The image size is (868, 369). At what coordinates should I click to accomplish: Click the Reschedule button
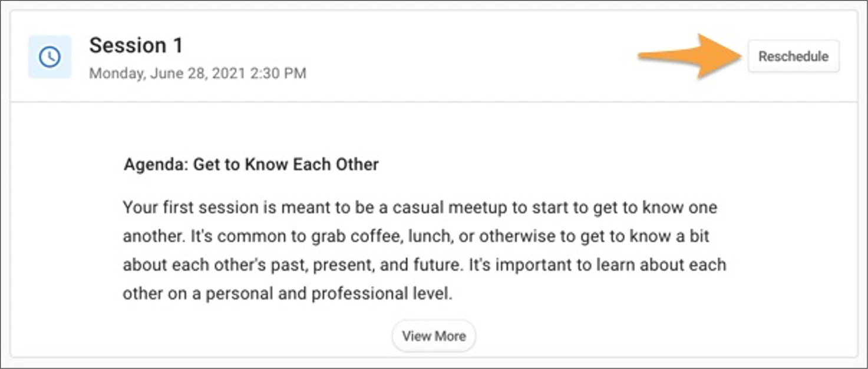pos(793,56)
